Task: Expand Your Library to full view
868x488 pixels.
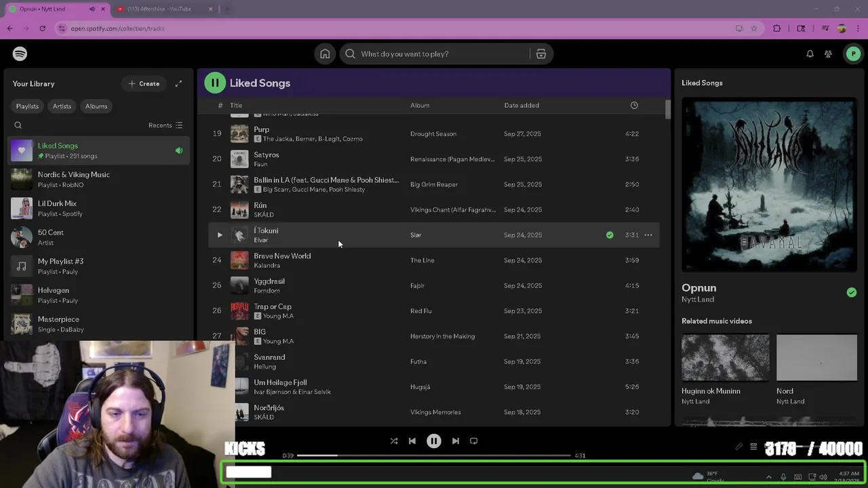Action: click(178, 83)
